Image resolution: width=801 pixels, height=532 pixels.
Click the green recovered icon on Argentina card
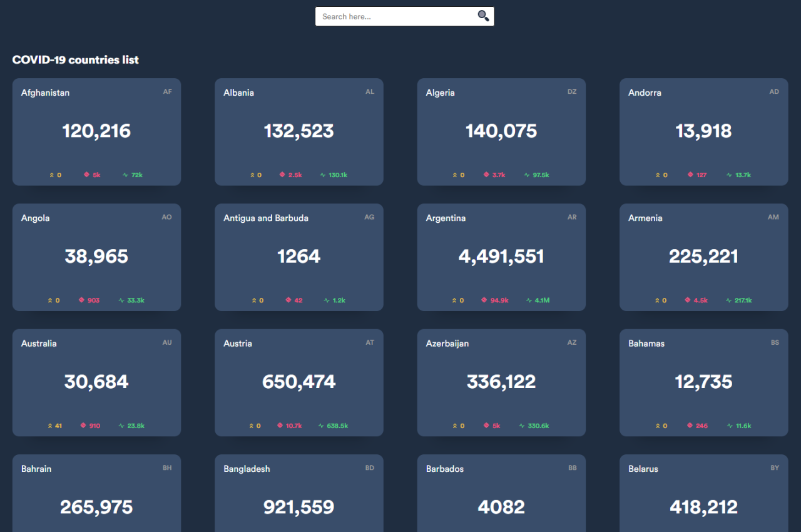click(529, 300)
